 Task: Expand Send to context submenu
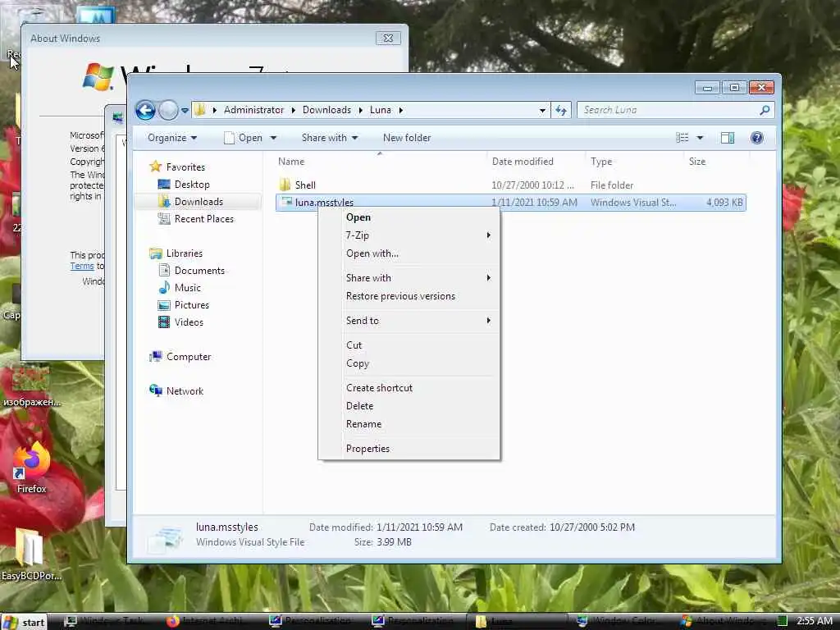coord(409,321)
